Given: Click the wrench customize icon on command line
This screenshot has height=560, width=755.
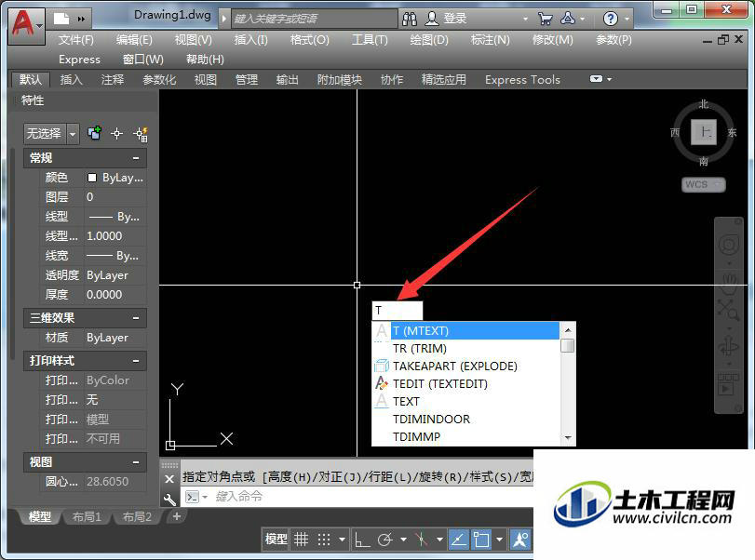Looking at the screenshot, I should pyautogui.click(x=169, y=499).
